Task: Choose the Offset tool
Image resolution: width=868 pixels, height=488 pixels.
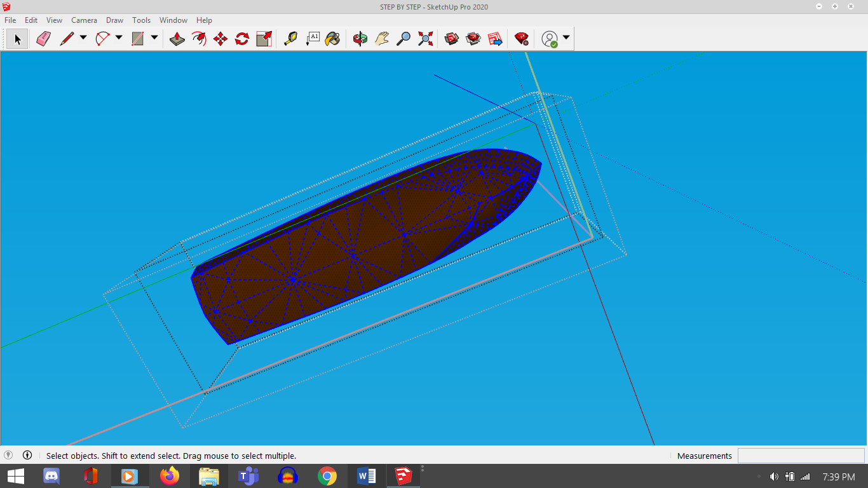Action: [x=199, y=39]
